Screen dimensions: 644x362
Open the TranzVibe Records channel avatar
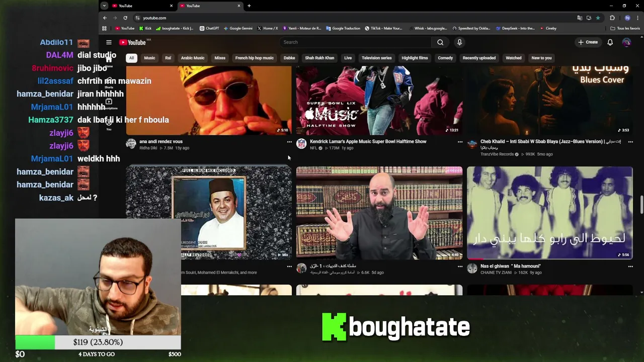click(x=472, y=144)
